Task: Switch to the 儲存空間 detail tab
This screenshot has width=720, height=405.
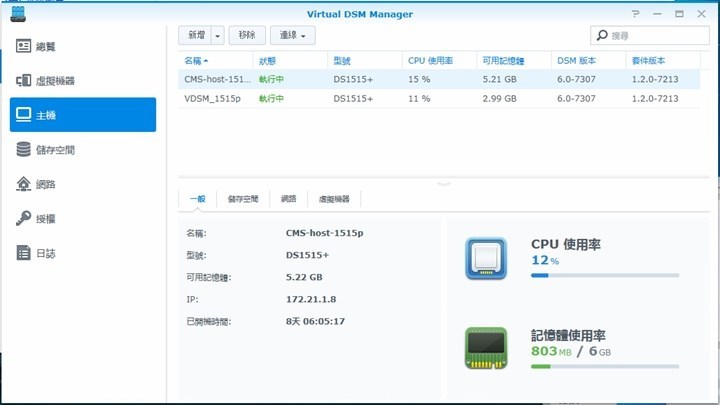Action: coord(243,199)
